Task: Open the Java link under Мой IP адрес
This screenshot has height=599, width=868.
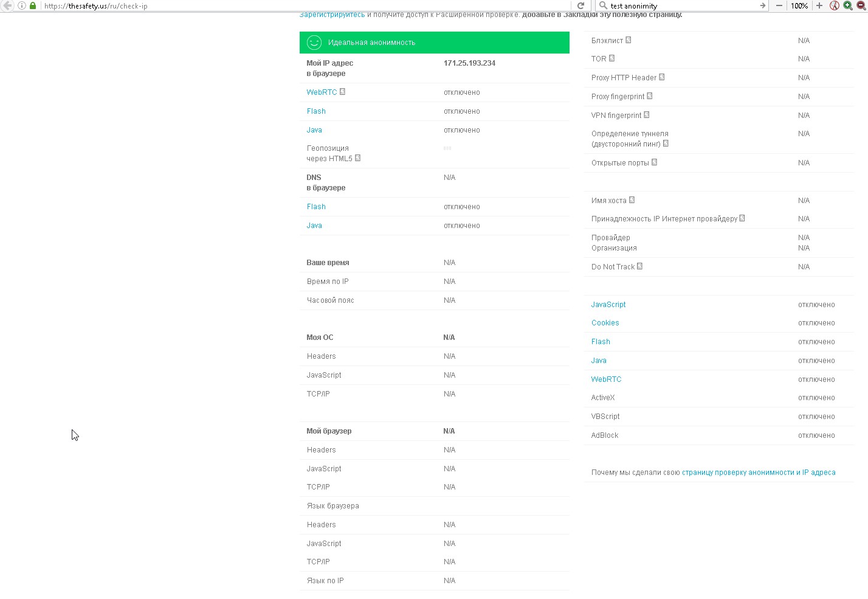Action: click(x=314, y=130)
